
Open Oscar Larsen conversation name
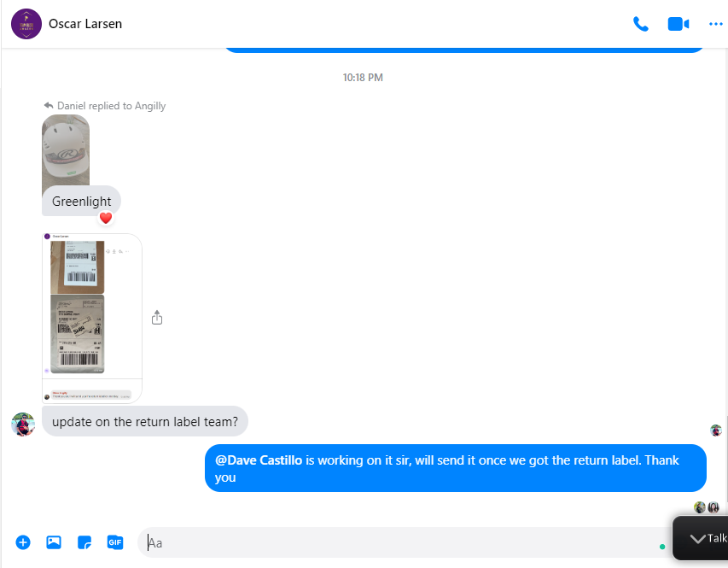click(x=85, y=24)
